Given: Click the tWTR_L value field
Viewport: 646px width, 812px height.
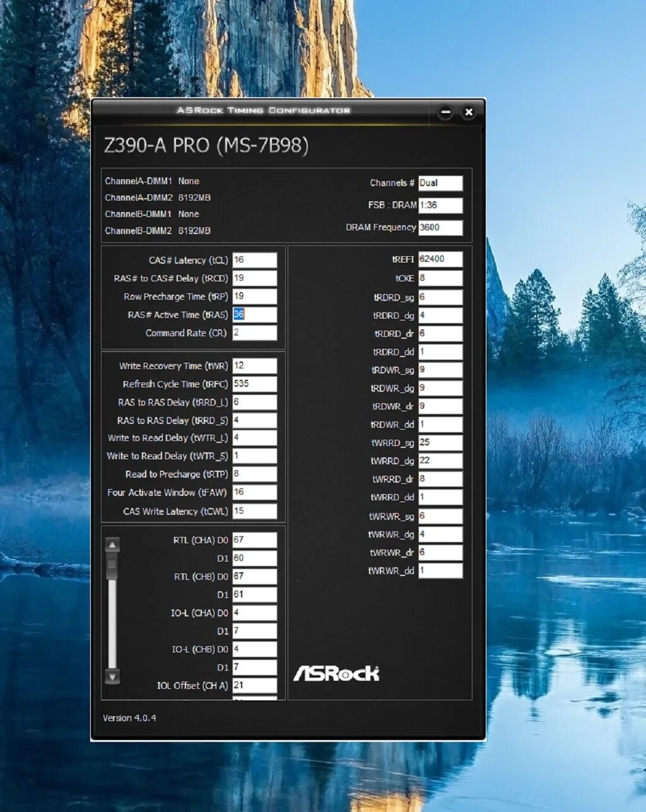Looking at the screenshot, I should click(x=255, y=438).
